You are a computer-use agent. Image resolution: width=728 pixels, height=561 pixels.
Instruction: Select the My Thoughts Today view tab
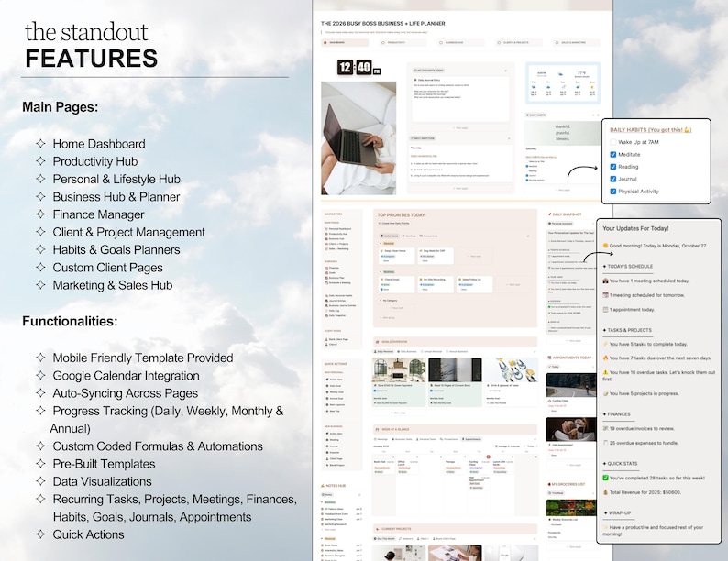pyautogui.click(x=429, y=71)
